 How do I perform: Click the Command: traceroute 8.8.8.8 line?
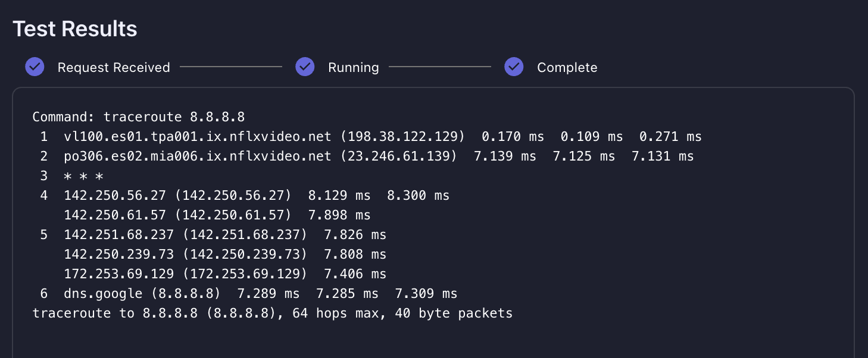point(139,117)
